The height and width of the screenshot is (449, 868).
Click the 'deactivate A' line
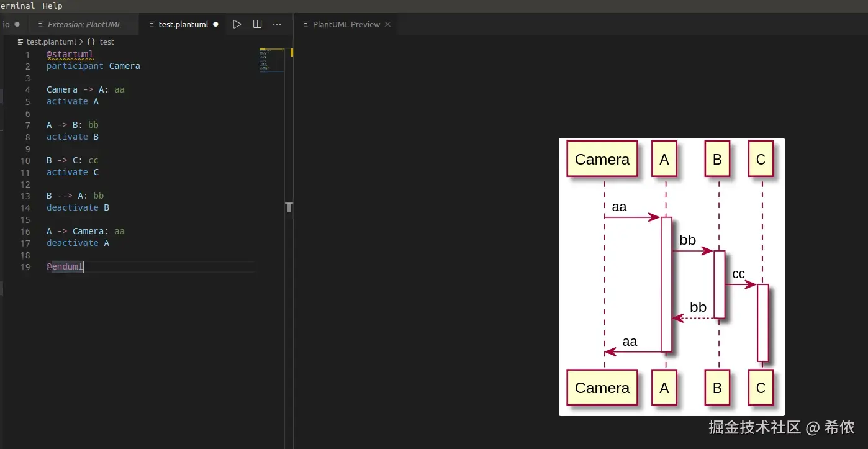(x=78, y=243)
